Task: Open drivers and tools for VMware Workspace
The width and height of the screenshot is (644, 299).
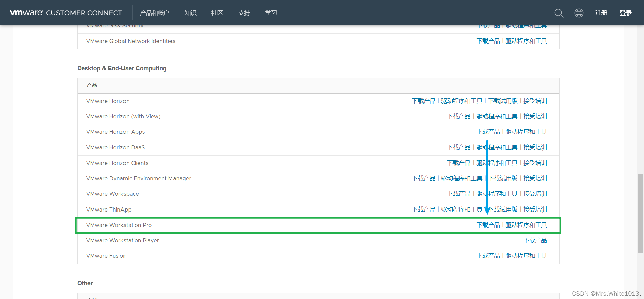Action: (497, 194)
